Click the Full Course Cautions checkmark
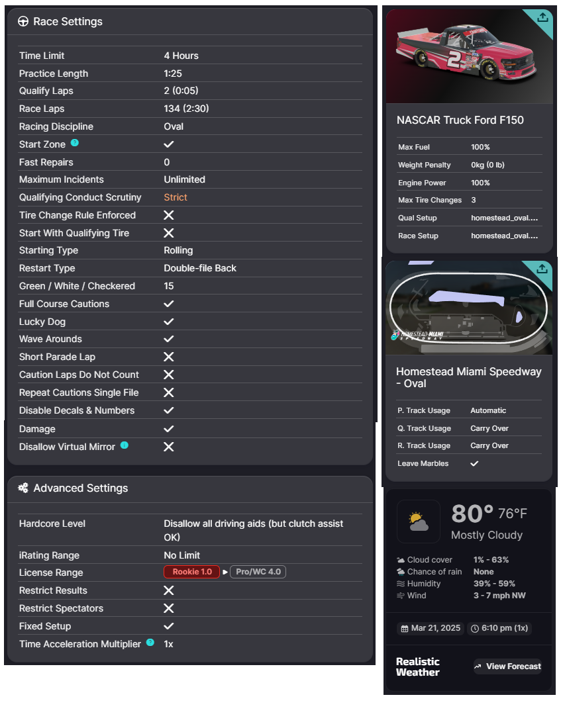 [169, 304]
